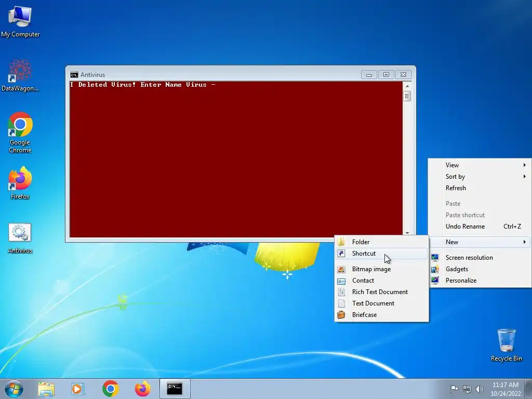Image resolution: width=532 pixels, height=399 pixels.
Task: Click the Antivirus console scrollbar thumb
Action: click(407, 96)
